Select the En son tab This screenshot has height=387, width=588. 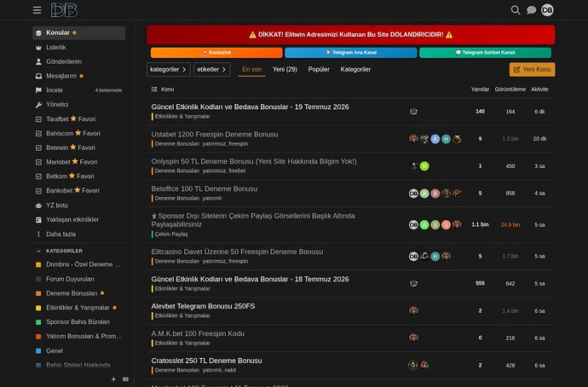[x=251, y=69]
